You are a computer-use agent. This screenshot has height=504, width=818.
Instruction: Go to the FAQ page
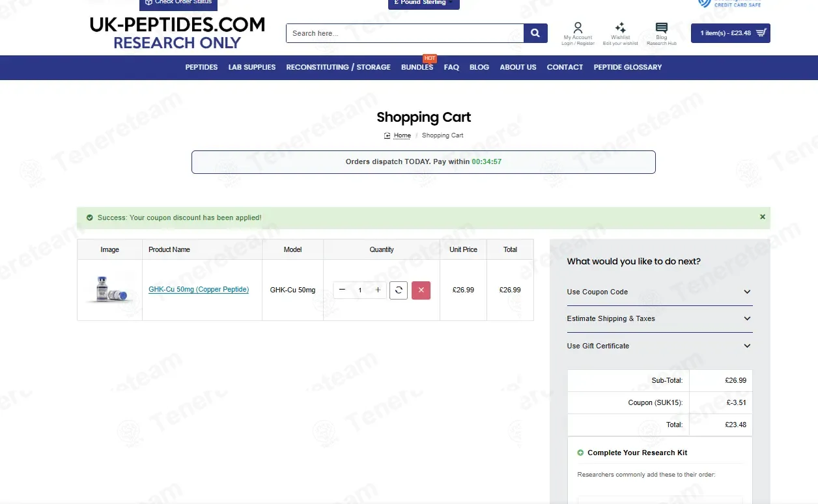tap(451, 67)
